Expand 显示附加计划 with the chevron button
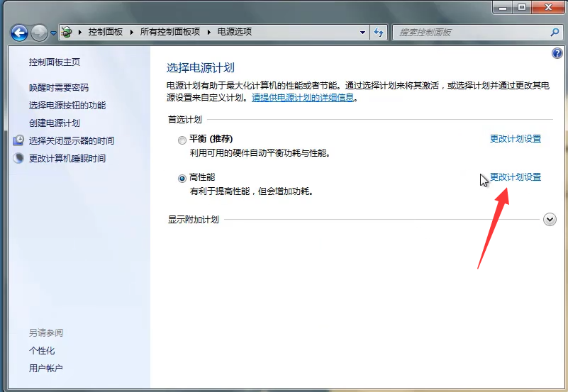 pyautogui.click(x=550, y=220)
